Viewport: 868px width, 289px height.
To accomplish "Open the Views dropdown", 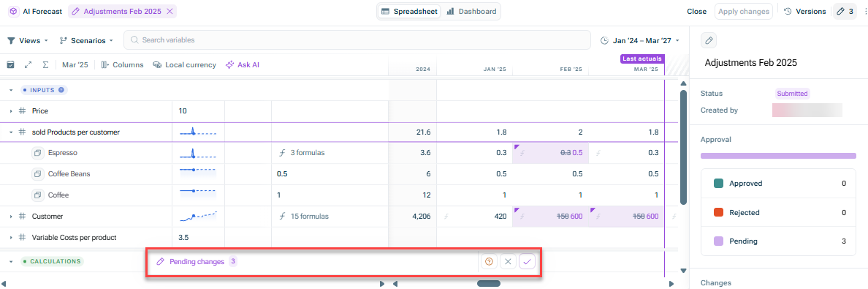I will (28, 40).
